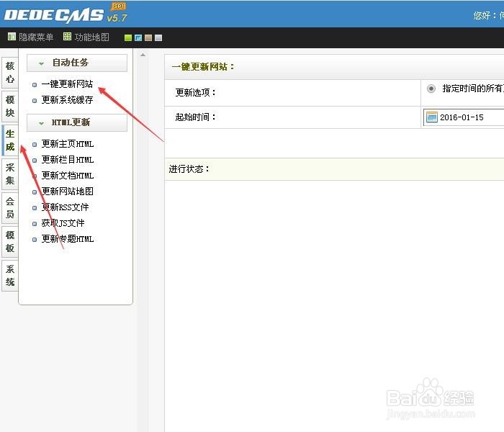
Task: Select the 模板 side tab
Action: pyautogui.click(x=9, y=242)
